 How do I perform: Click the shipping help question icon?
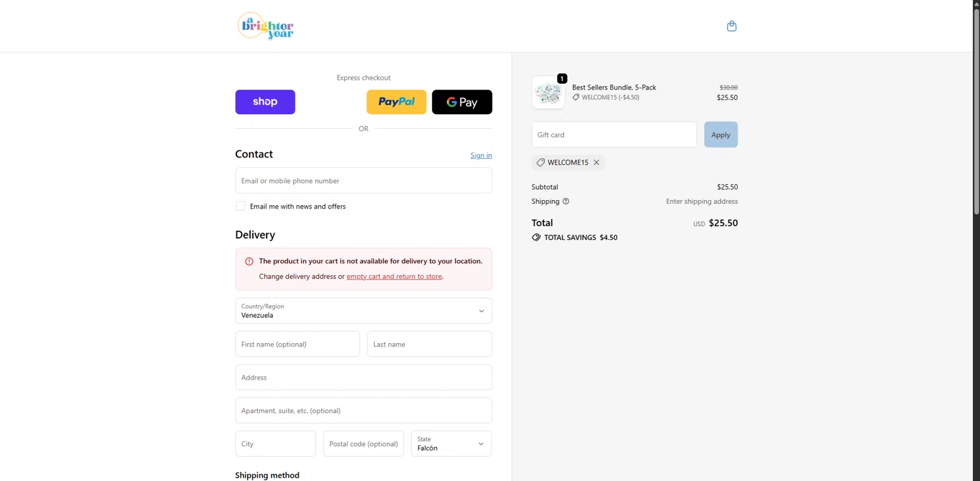click(566, 201)
